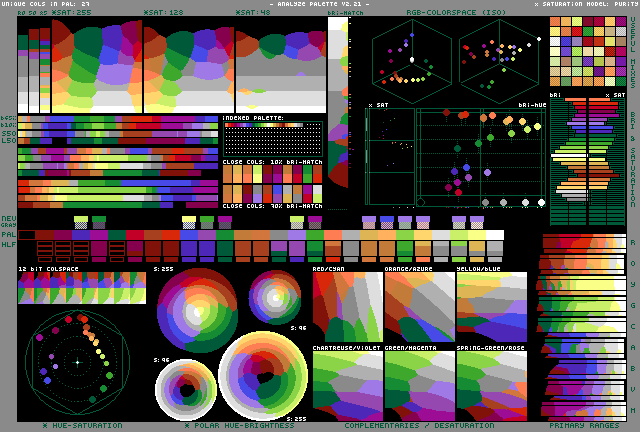
Task: Open the SPRING-GREEN/ROSE complementary panel
Action: pos(492,386)
